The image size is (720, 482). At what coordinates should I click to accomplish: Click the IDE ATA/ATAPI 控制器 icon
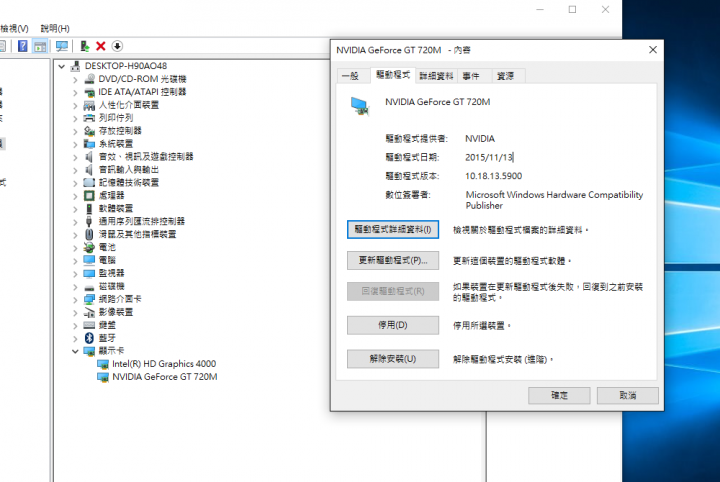pos(90,92)
